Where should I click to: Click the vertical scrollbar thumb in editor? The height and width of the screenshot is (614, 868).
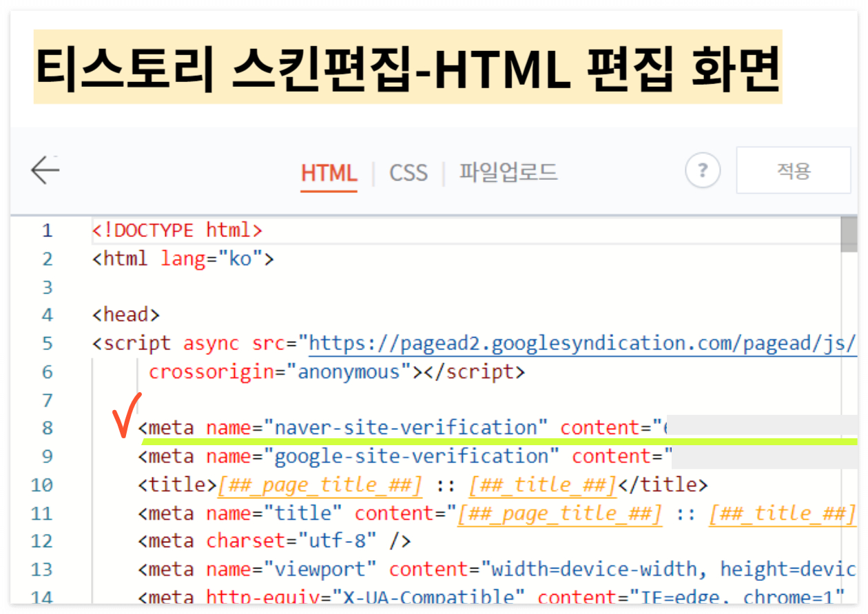pos(849,235)
